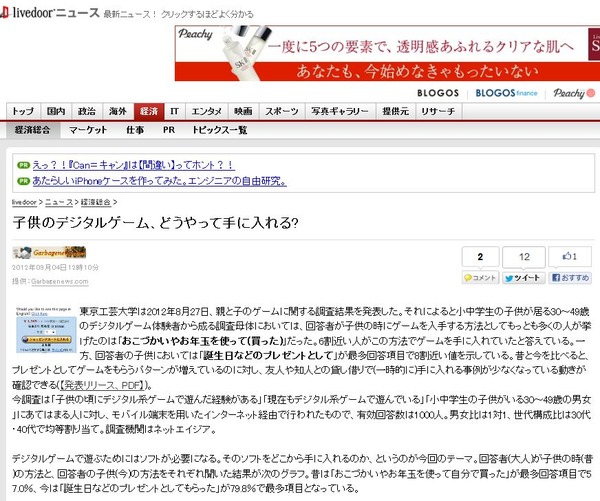600x501 pixels.
Task: Click the Garbagenews provider logo
Action: [x=49, y=253]
